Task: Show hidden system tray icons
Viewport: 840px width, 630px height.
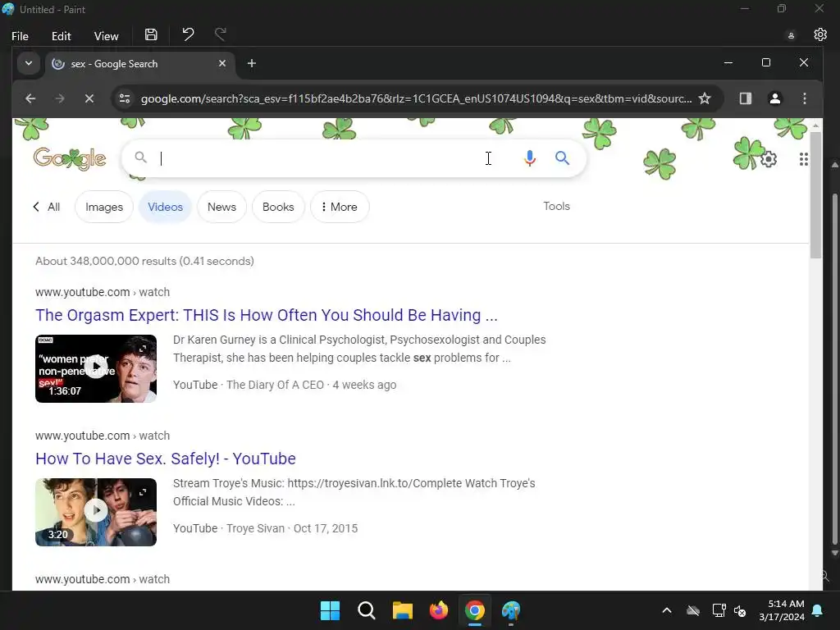Action: 666,610
